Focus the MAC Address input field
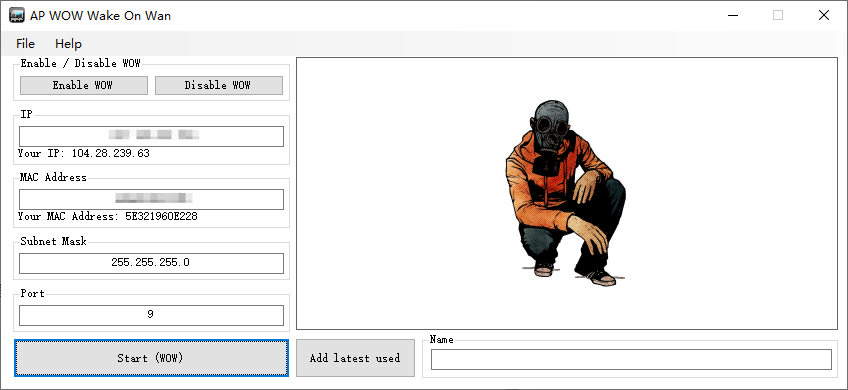This screenshot has width=848, height=390. [151, 199]
